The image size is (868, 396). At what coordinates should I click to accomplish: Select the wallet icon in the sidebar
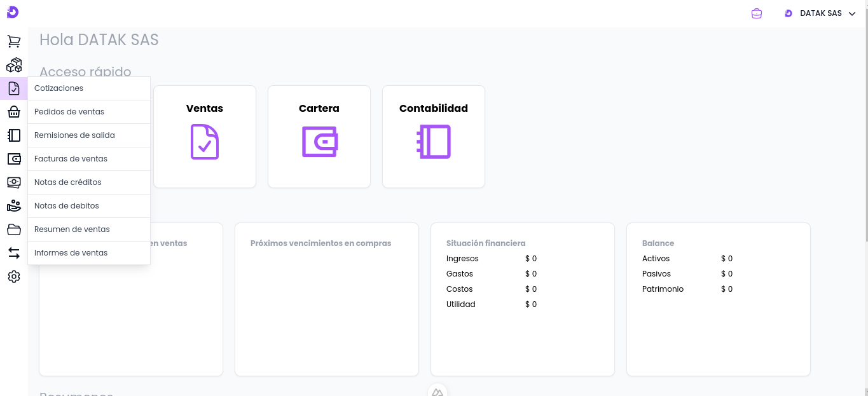[x=14, y=159]
